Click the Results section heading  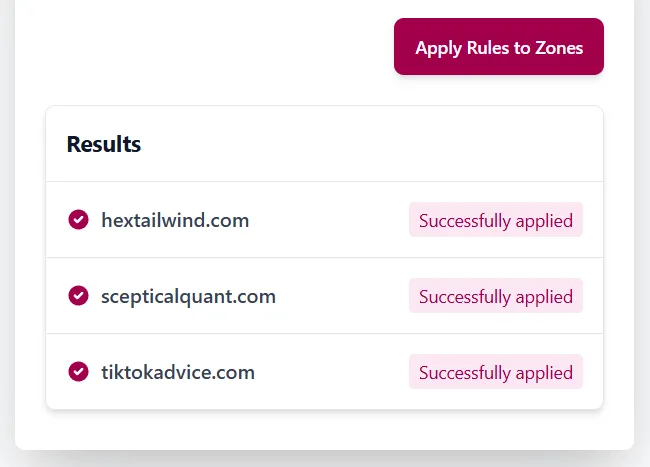point(104,144)
